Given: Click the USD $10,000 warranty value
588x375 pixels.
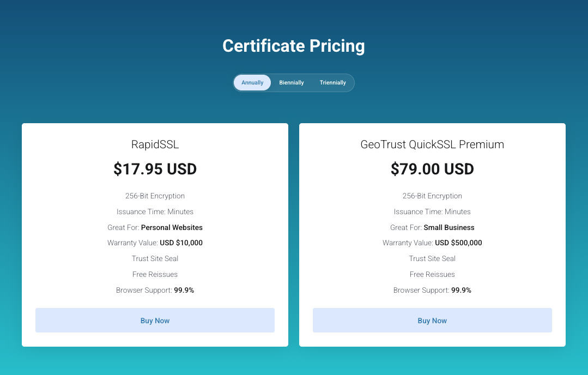Looking at the screenshot, I should coord(181,243).
